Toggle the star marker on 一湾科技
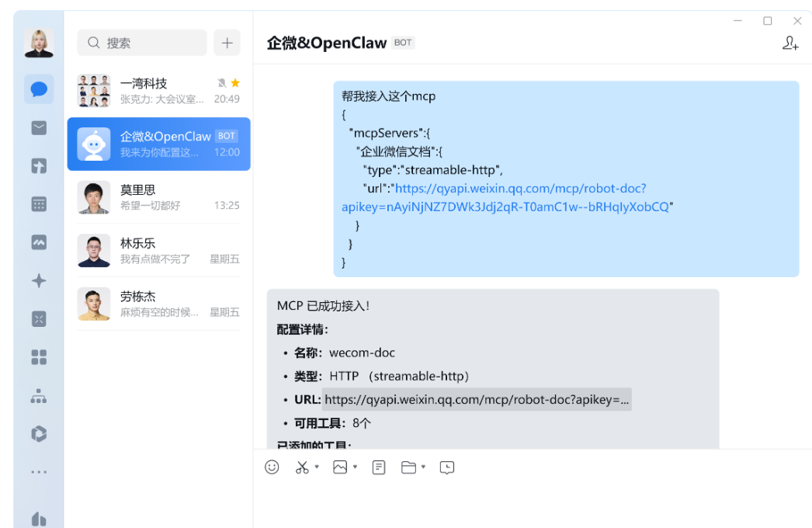 [234, 82]
